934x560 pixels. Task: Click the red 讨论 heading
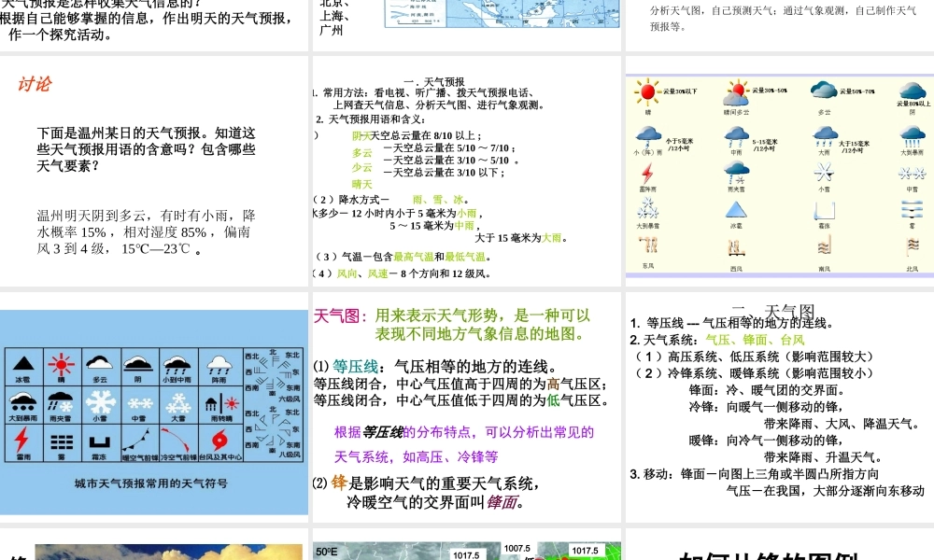coord(34,84)
